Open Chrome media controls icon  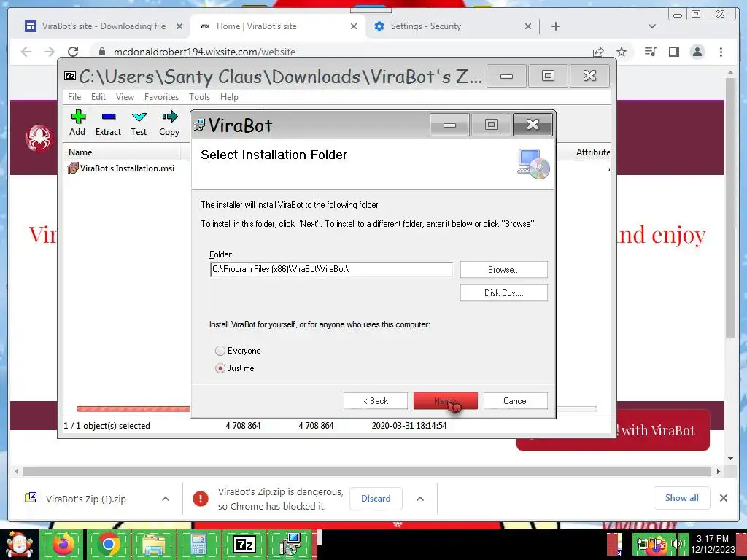(650, 52)
